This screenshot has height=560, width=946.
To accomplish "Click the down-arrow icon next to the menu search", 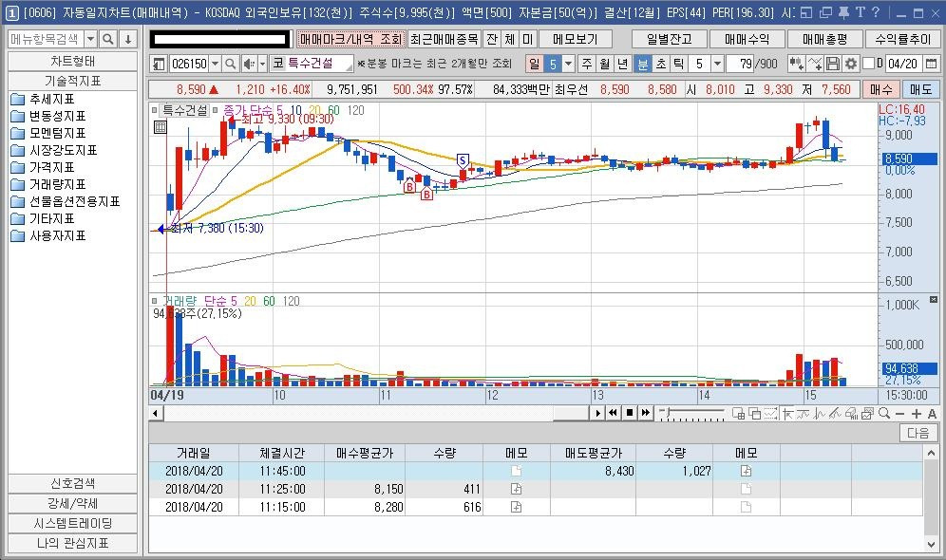I will [x=128, y=39].
